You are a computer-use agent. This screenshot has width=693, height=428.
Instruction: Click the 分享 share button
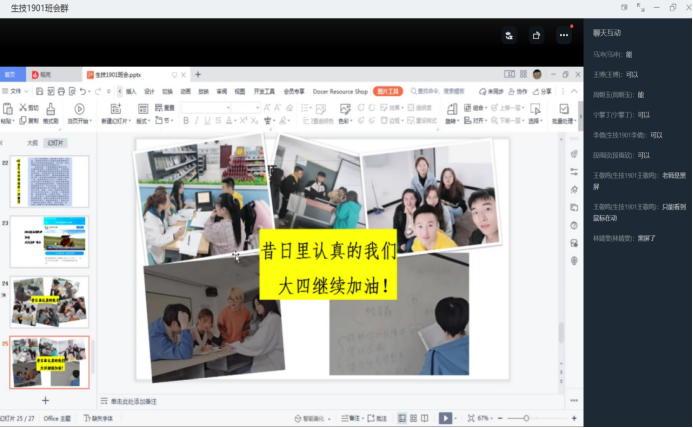543,91
